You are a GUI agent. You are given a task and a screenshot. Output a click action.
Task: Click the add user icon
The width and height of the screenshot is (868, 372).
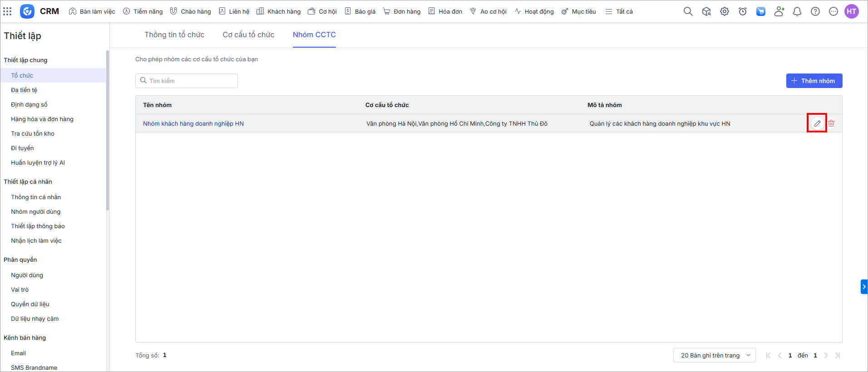[779, 11]
